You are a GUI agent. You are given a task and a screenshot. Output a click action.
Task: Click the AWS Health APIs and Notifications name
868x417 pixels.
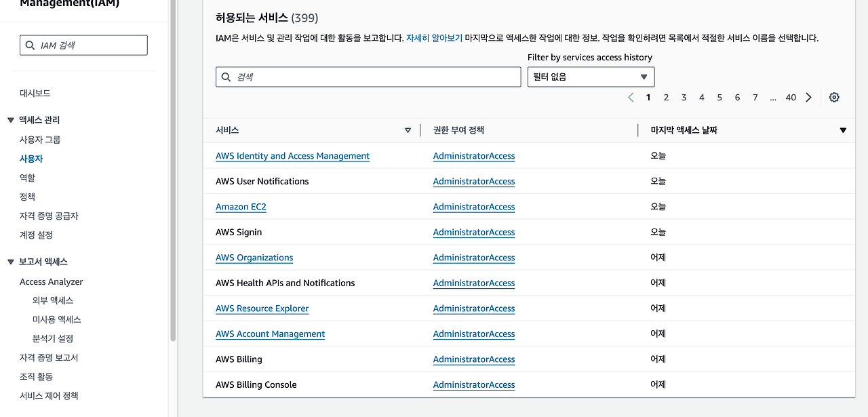[x=285, y=283]
